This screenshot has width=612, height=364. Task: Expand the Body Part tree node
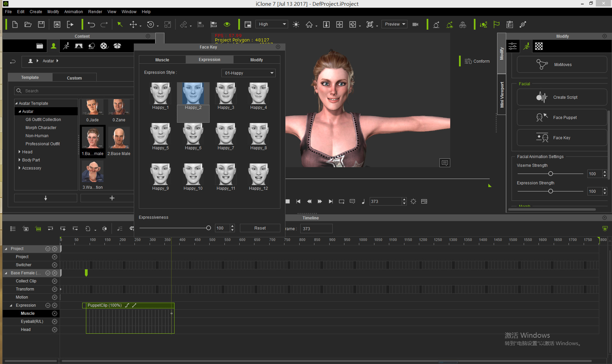click(x=20, y=160)
